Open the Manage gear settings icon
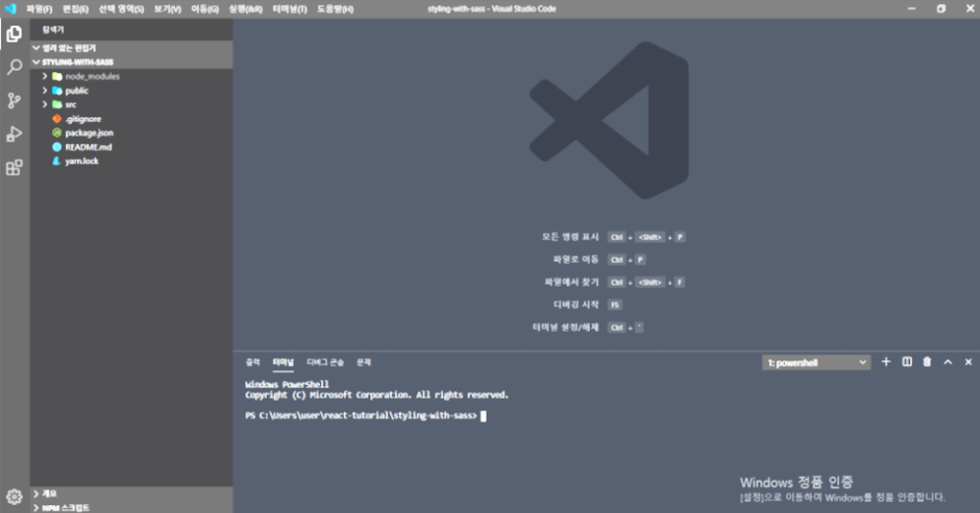The width and height of the screenshot is (980, 513). pos(14,497)
